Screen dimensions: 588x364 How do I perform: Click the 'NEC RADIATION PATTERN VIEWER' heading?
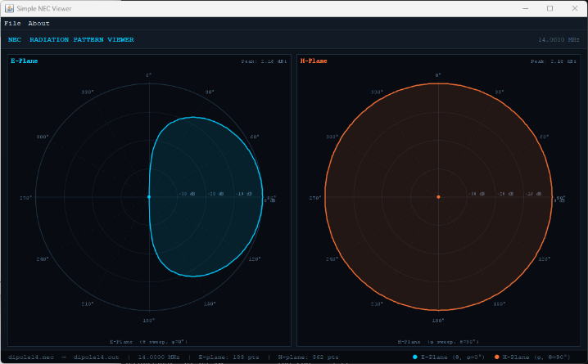pyautogui.click(x=71, y=39)
